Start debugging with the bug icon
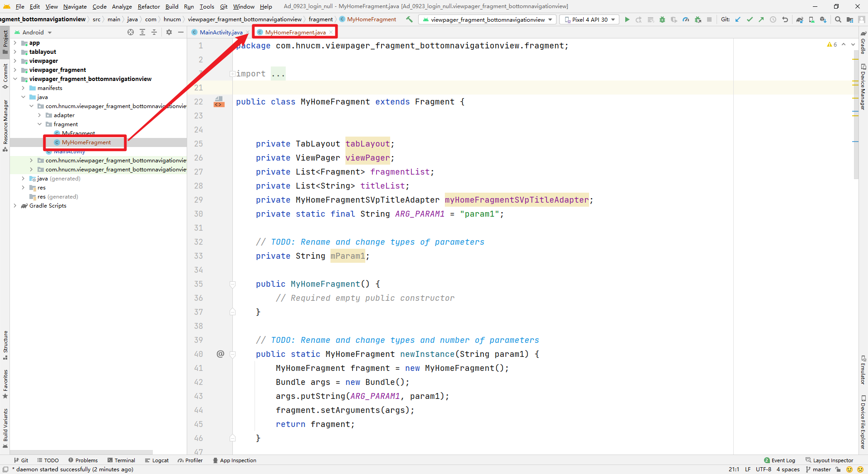Viewport: 868px width, 474px height. [662, 19]
